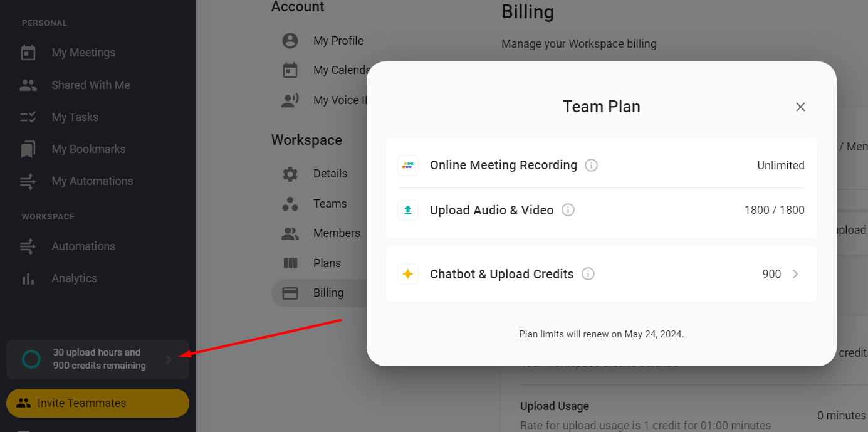868x432 pixels.
Task: Open My Automations in sidebar
Action: tap(92, 181)
